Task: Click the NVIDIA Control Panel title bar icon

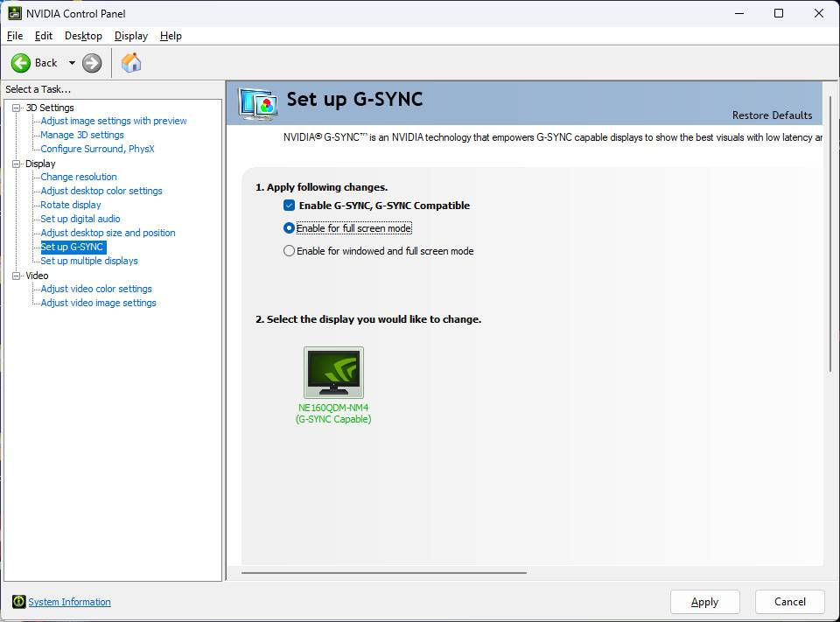Action: [15, 13]
